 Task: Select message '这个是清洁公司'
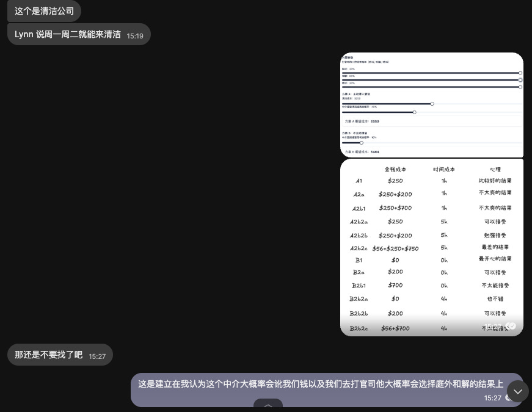pyautogui.click(x=44, y=11)
